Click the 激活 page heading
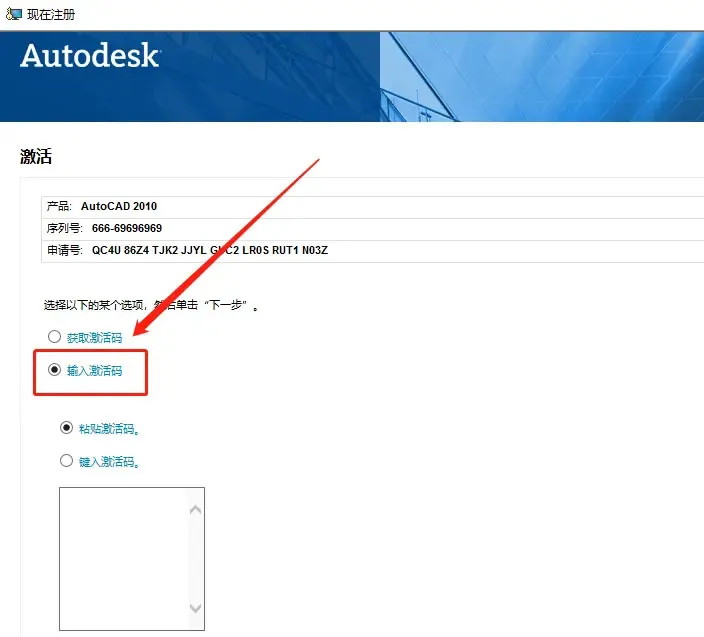 [x=36, y=157]
